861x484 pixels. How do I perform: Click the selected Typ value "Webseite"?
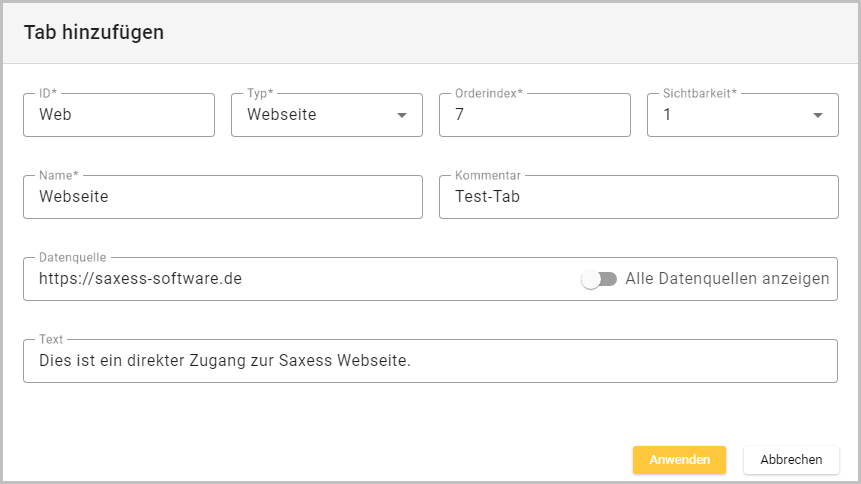(x=282, y=115)
